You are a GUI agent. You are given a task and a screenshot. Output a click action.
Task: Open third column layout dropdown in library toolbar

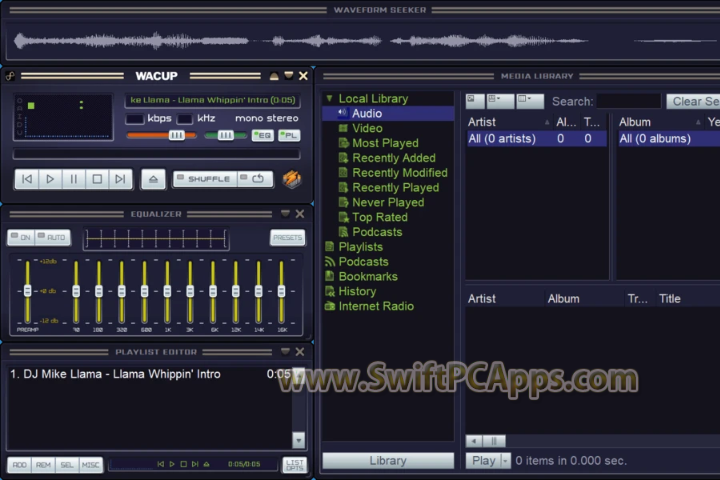530,101
